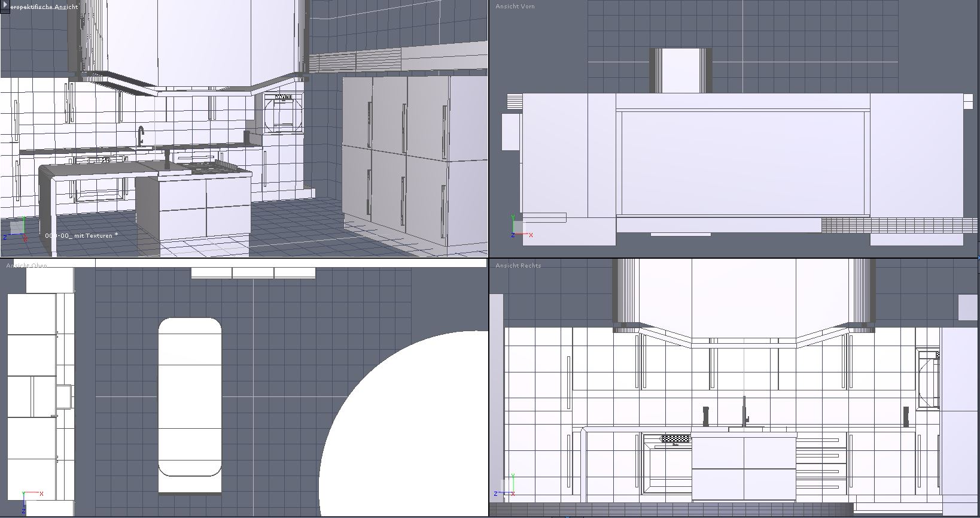Click the "Perspektifische Ansicht" viewport label
The height and width of the screenshot is (518, 980).
(44, 7)
